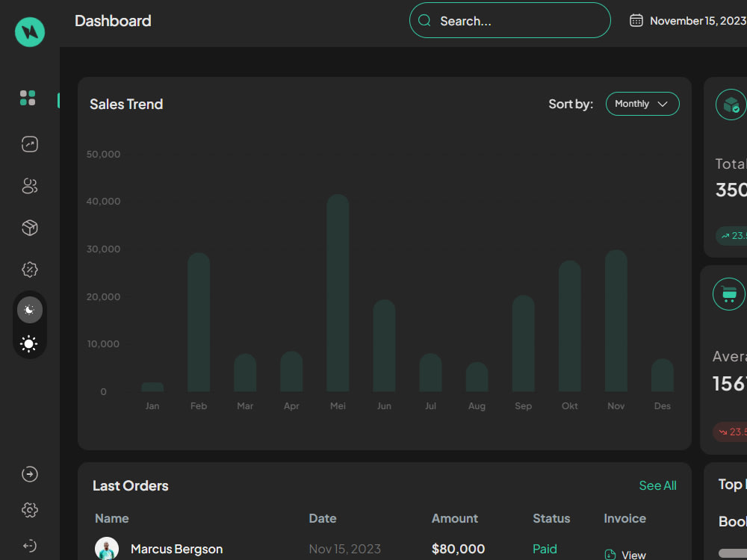Click the total orders box icon
The height and width of the screenshot is (560, 747).
731,105
